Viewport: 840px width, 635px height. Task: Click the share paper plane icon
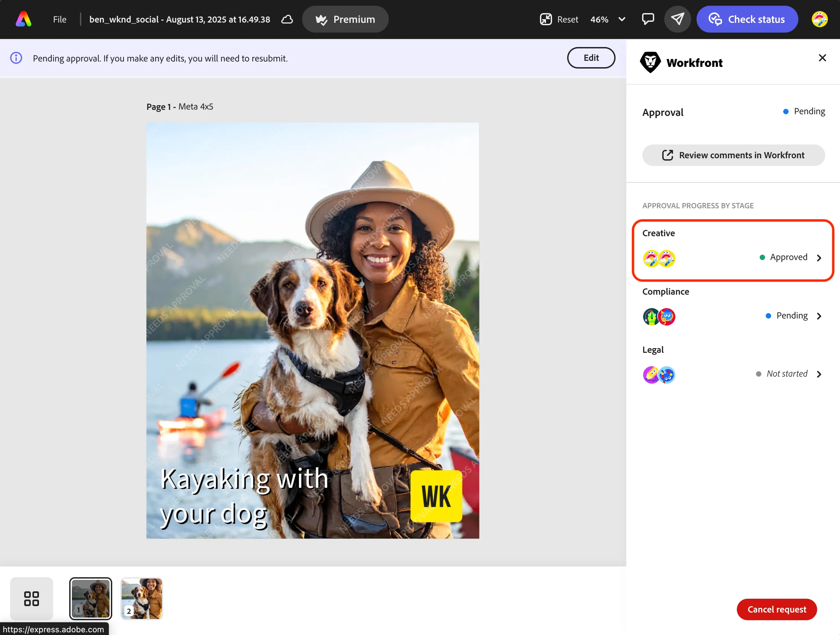click(x=677, y=19)
